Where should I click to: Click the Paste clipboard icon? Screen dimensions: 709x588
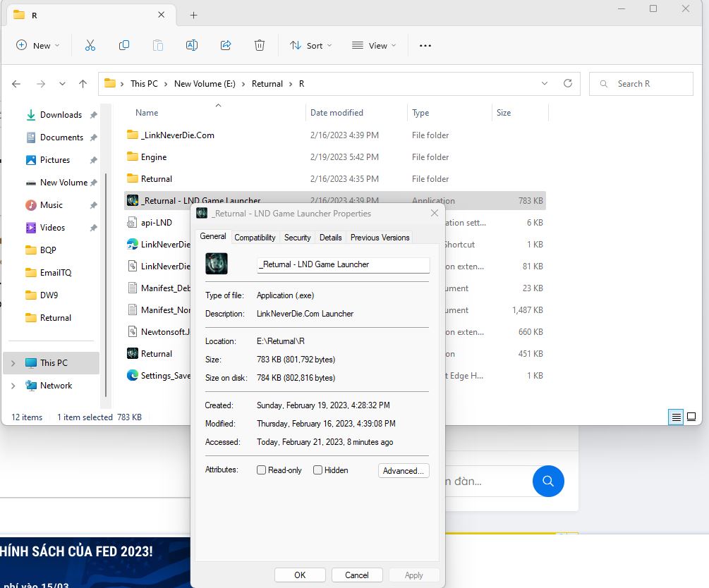click(x=158, y=45)
